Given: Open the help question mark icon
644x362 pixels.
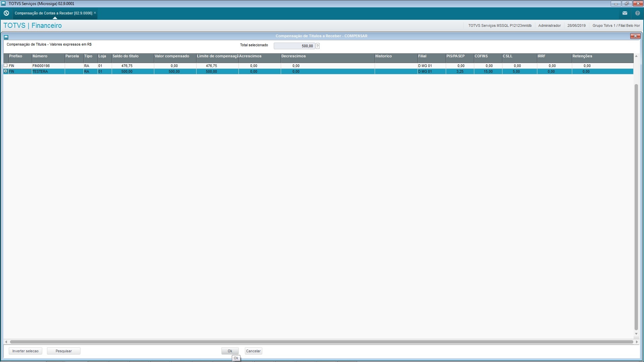Looking at the screenshot, I should (x=637, y=13).
